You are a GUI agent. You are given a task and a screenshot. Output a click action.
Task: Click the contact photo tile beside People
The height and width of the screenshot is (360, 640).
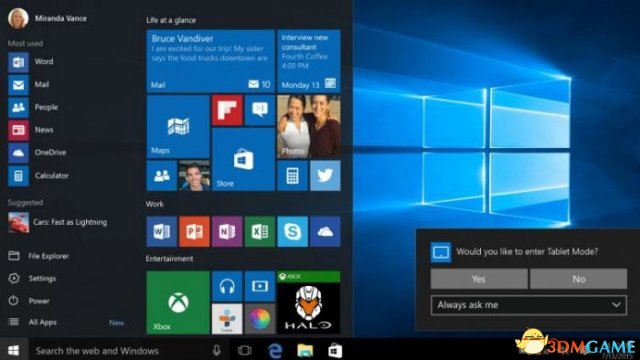click(194, 176)
